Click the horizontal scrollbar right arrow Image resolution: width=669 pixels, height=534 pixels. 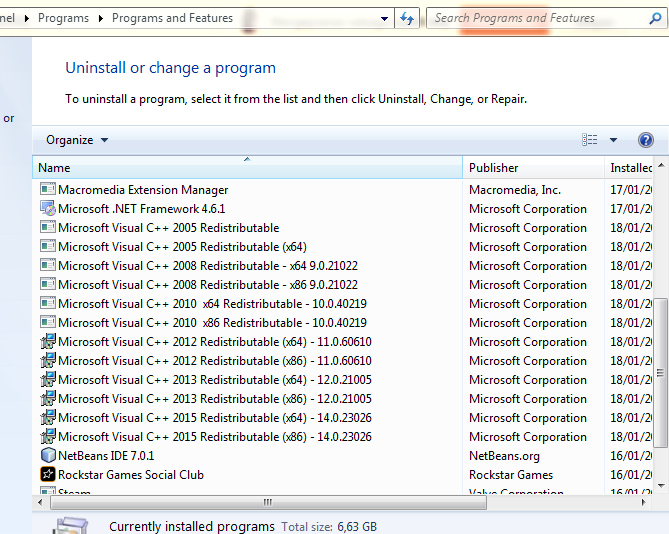coord(643,502)
